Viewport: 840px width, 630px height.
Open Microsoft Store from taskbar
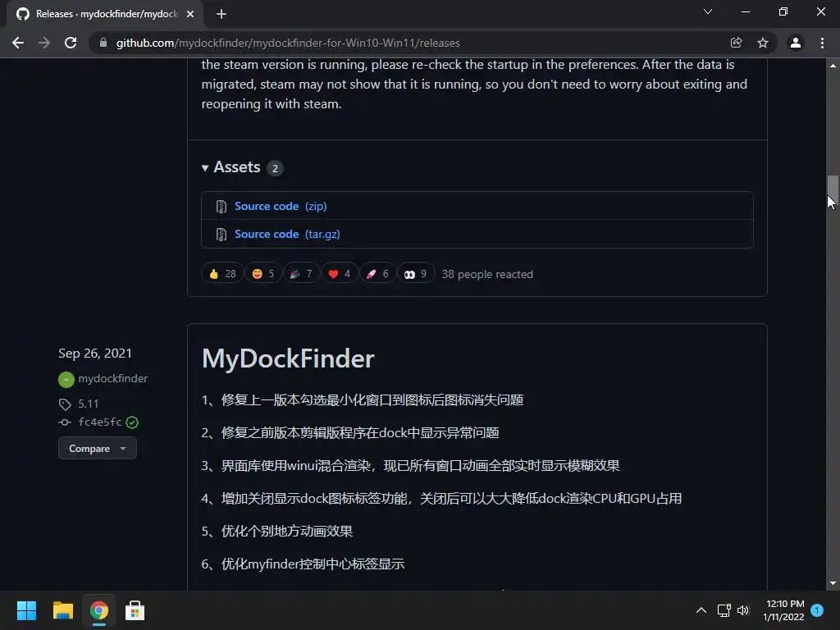click(135, 610)
